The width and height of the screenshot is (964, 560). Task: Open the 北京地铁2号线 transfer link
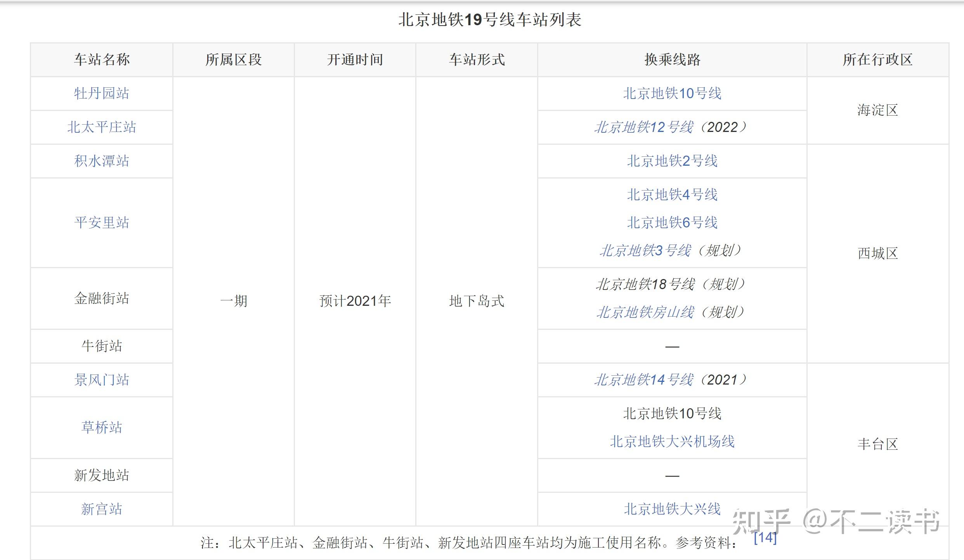click(x=672, y=161)
